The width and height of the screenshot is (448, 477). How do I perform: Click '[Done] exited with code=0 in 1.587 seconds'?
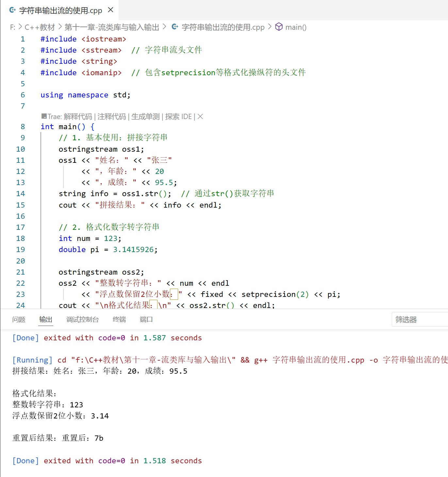point(107,338)
